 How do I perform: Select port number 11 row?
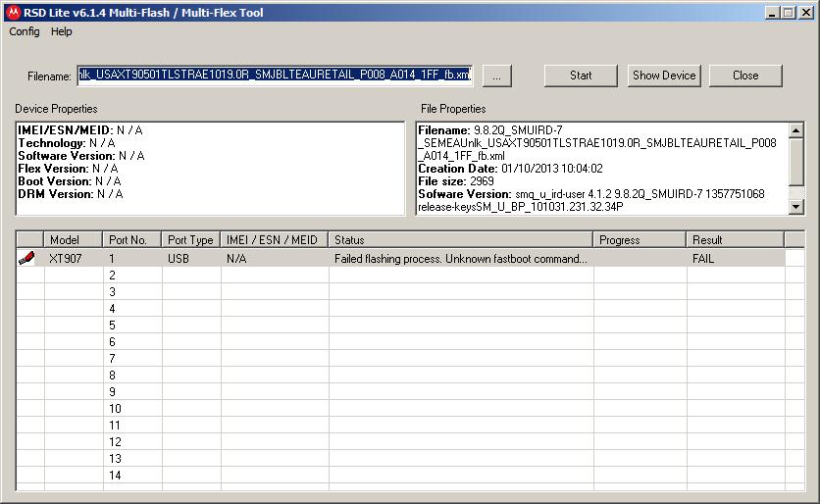click(410, 426)
